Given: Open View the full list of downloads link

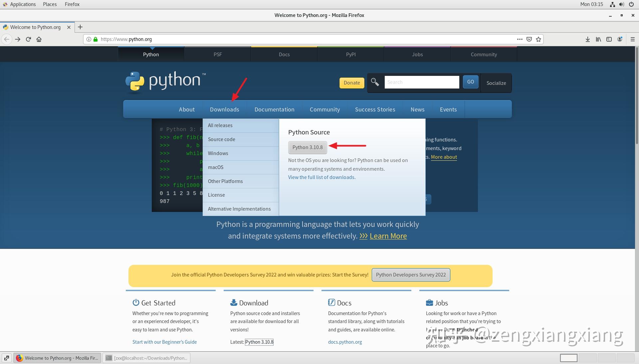Looking at the screenshot, I should 322,177.
